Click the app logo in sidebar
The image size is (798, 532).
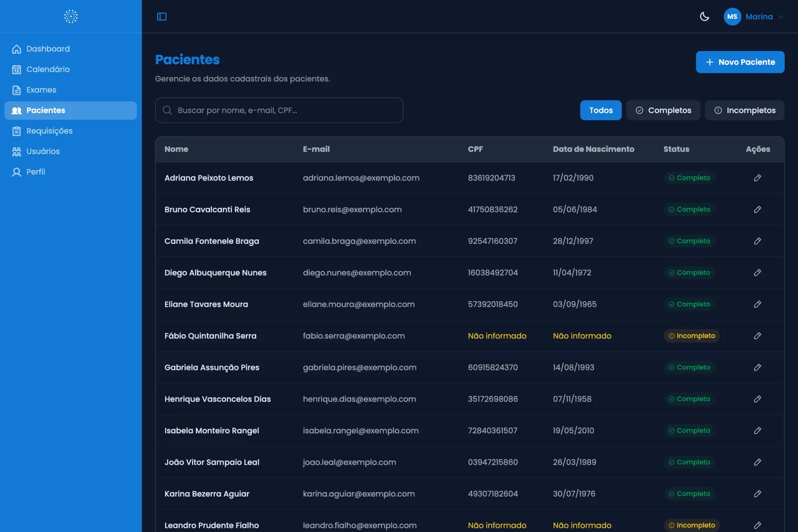[x=71, y=16]
